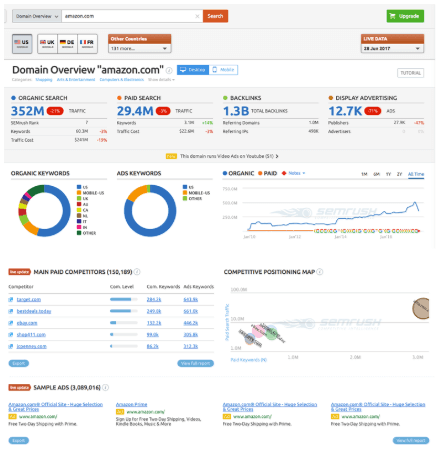This screenshot has height=453, width=447.
Task: Select the 1Y time range
Action: 388,174
